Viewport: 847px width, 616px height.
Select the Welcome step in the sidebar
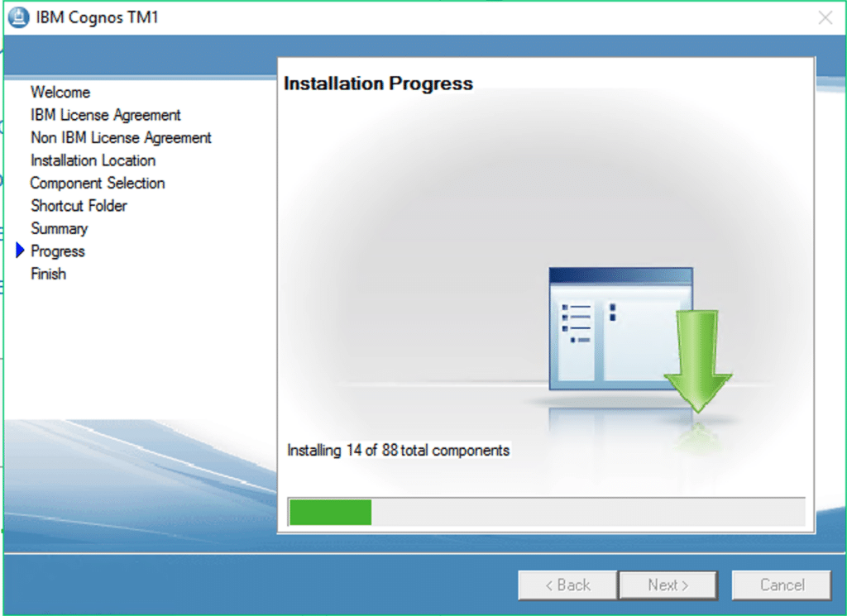pos(60,92)
